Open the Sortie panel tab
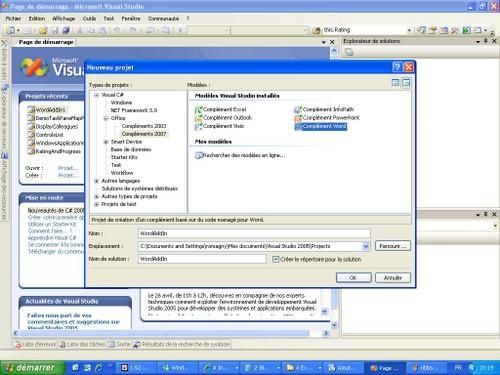This screenshot has height=375, width=500. (x=120, y=344)
